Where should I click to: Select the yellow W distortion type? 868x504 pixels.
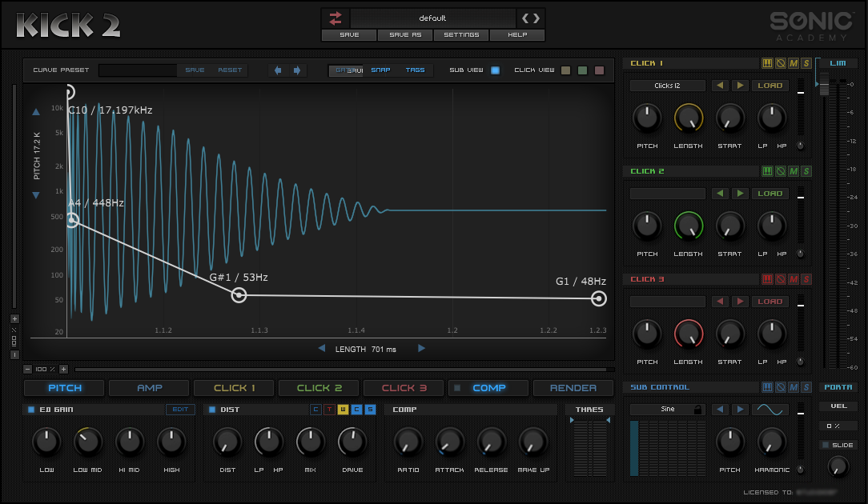(x=343, y=410)
